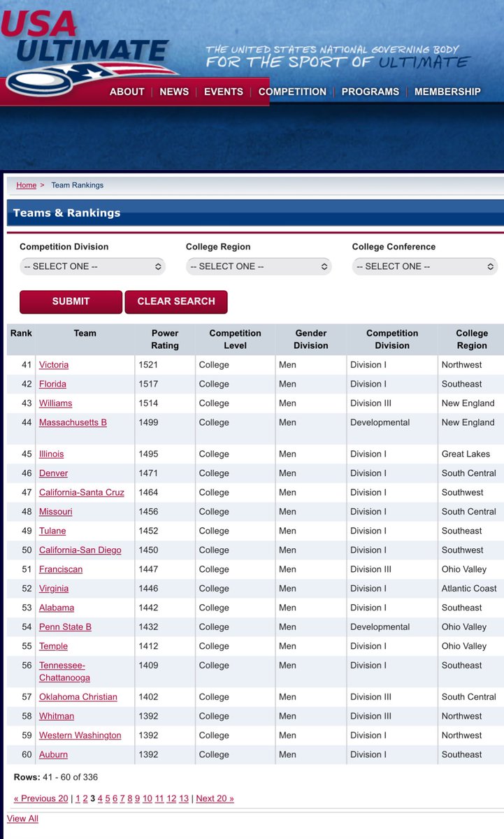The width and height of the screenshot is (504, 839).
Task: Open the Tennessee-Chattanooga team link
Action: click(64, 671)
